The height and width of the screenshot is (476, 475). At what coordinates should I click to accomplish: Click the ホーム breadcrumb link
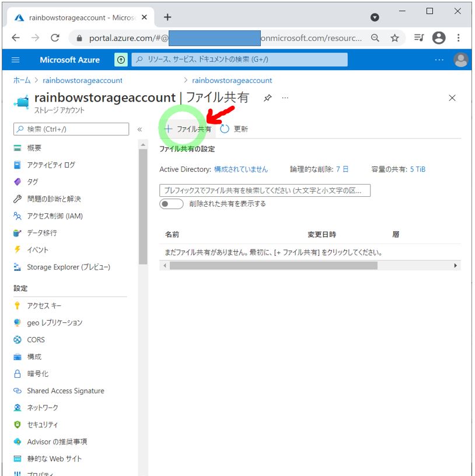[x=22, y=80]
